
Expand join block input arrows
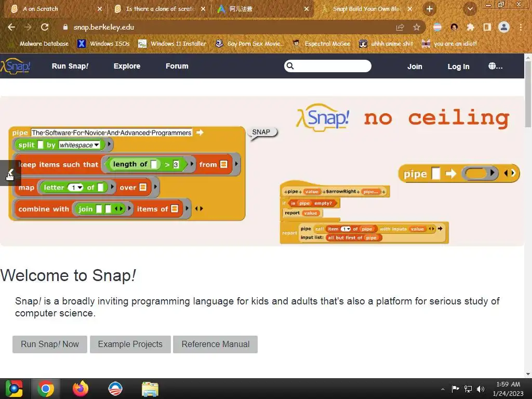point(118,209)
